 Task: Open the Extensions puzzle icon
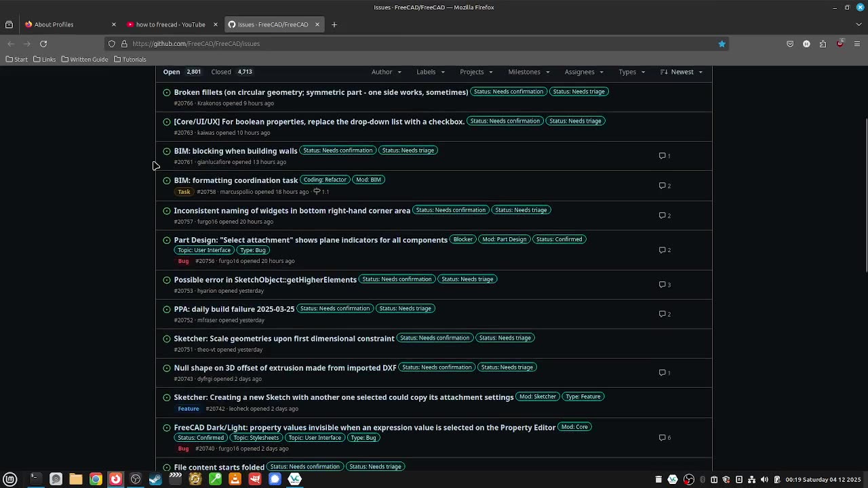823,43
